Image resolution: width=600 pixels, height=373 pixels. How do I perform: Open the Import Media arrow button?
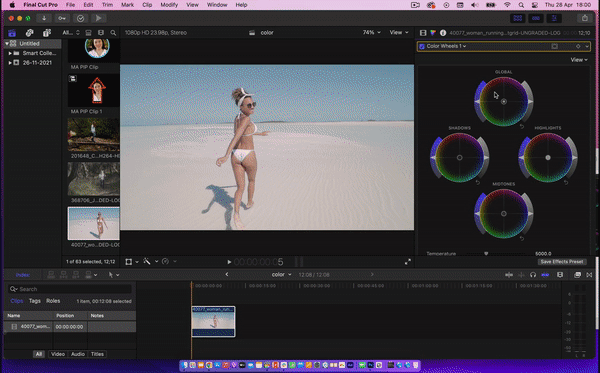click(x=44, y=18)
